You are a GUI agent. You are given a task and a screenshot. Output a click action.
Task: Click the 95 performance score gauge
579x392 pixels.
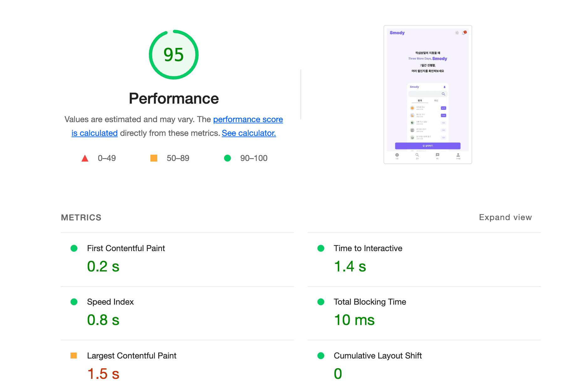[174, 55]
